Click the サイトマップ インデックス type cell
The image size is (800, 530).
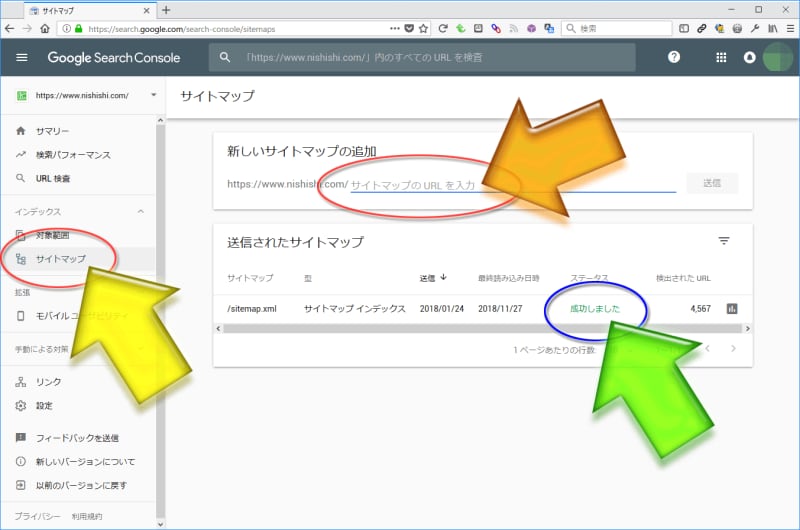355,309
